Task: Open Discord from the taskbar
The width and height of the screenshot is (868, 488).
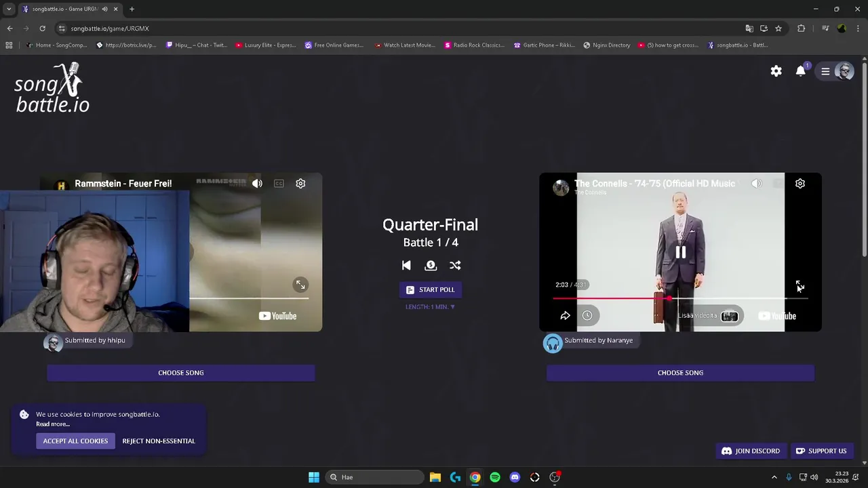Action: [x=515, y=477]
